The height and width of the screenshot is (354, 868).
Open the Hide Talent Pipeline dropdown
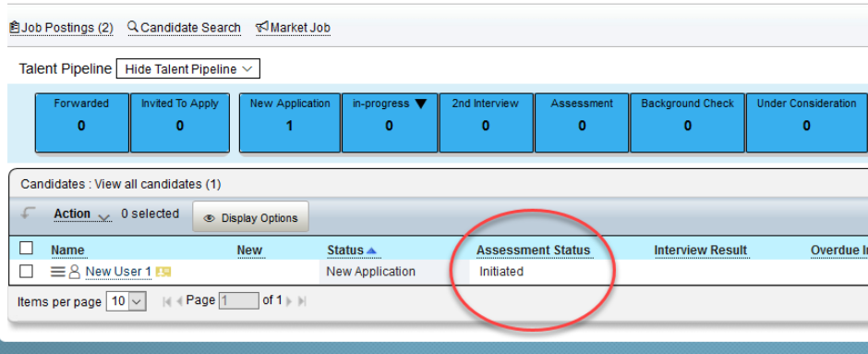(x=188, y=69)
